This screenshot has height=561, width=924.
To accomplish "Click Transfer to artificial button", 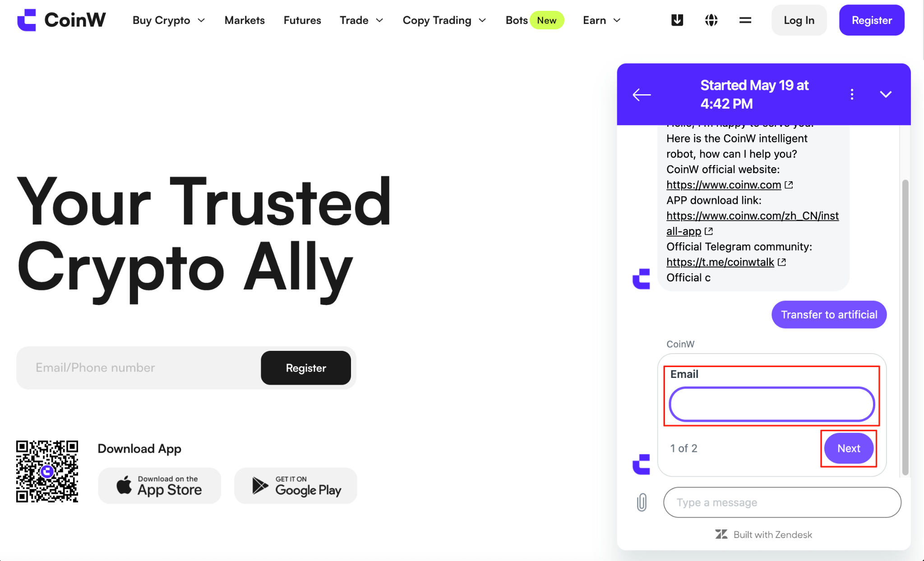I will [829, 314].
